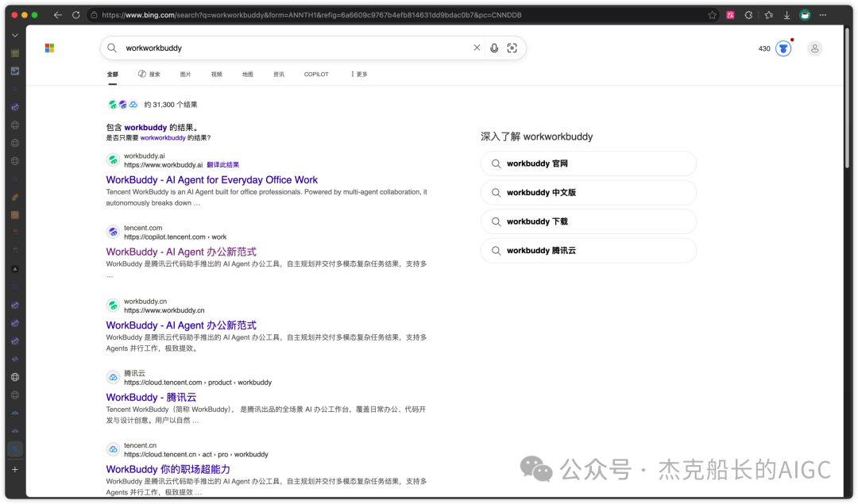Add a new vertical tab with plus icon
Viewport: 858px width, 504px height.
pyautogui.click(x=15, y=470)
